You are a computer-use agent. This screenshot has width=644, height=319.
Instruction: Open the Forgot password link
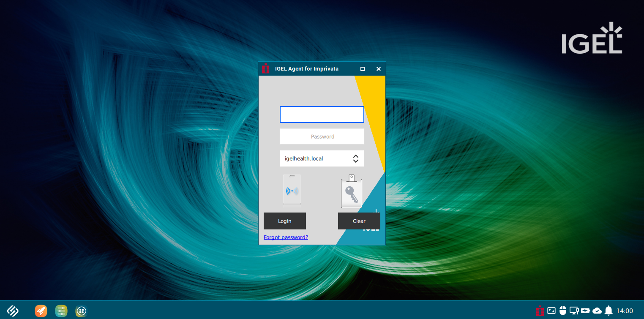click(286, 237)
